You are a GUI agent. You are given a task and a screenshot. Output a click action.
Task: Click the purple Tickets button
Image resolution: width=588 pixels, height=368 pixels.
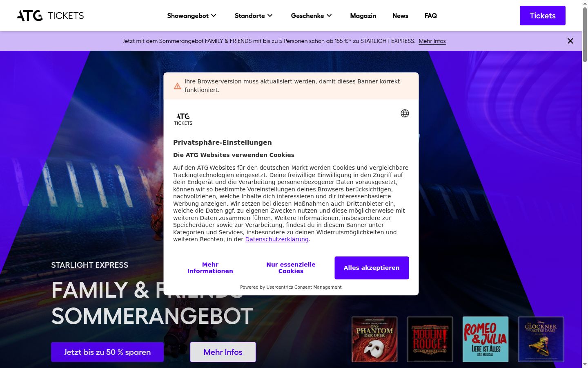543,16
